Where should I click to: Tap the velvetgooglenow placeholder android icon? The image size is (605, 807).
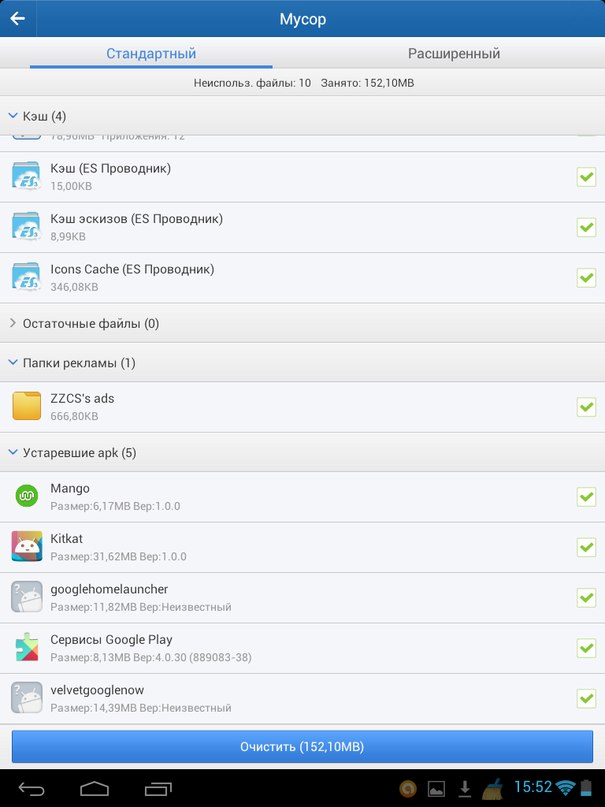coord(27,698)
